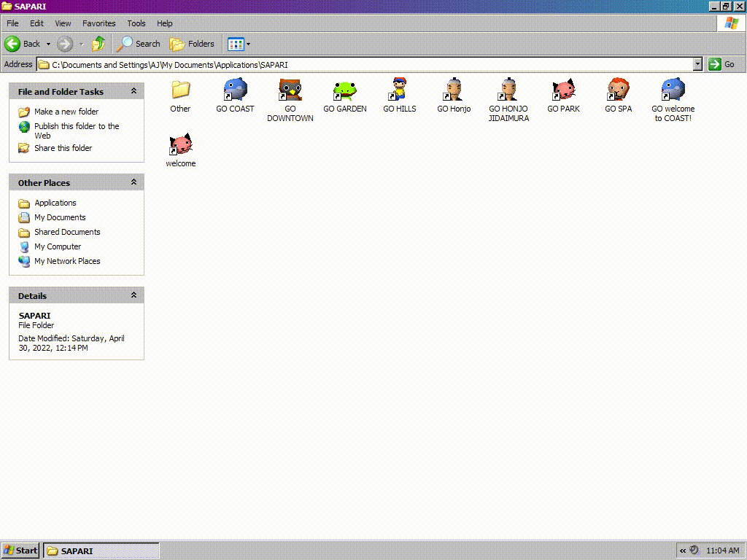Click the Go button
This screenshot has width=747, height=560.
tap(721, 64)
